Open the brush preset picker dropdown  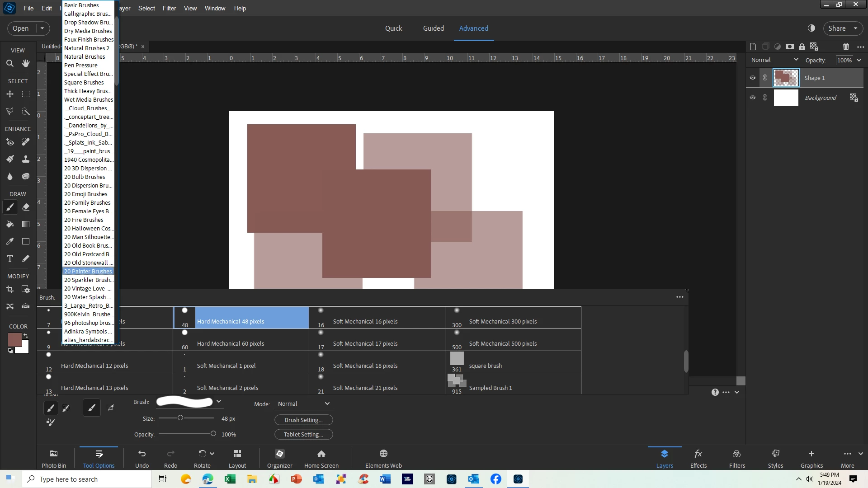tap(219, 402)
